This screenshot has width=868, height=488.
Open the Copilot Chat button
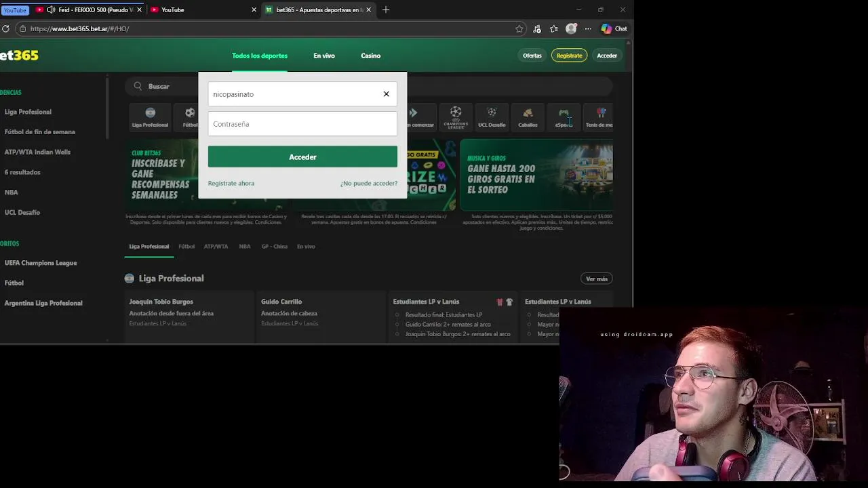pos(614,28)
